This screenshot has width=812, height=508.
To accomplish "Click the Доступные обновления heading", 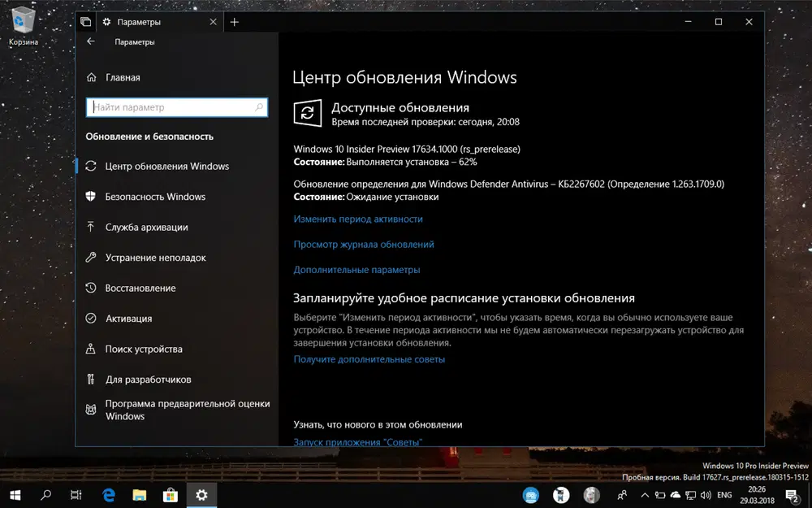I will pyautogui.click(x=400, y=107).
